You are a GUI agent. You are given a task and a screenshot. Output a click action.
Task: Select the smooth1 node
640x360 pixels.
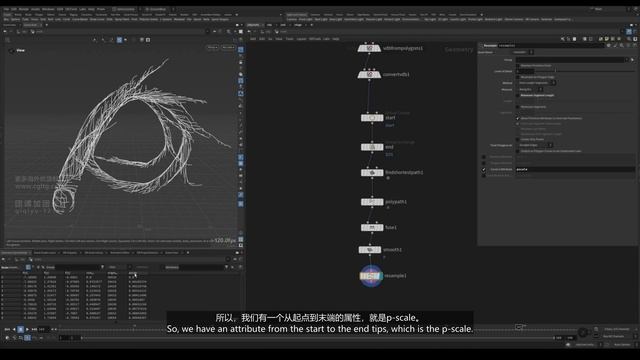pyautogui.click(x=370, y=249)
